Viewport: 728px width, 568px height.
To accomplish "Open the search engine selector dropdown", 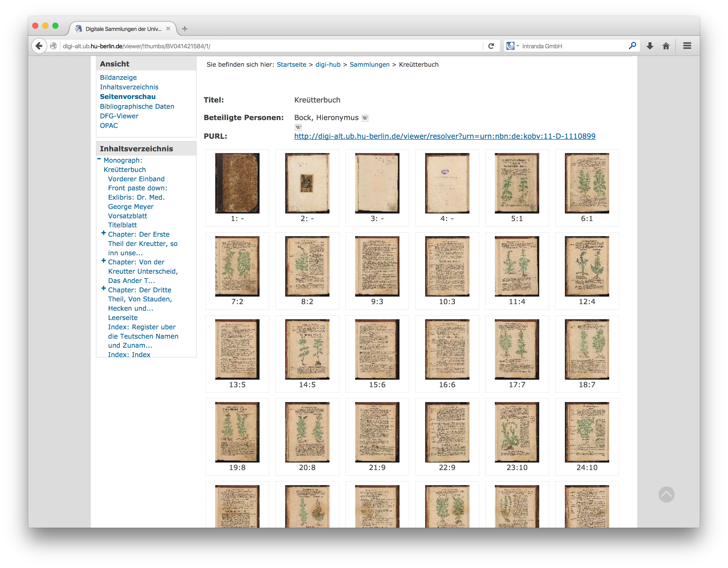I will (513, 46).
